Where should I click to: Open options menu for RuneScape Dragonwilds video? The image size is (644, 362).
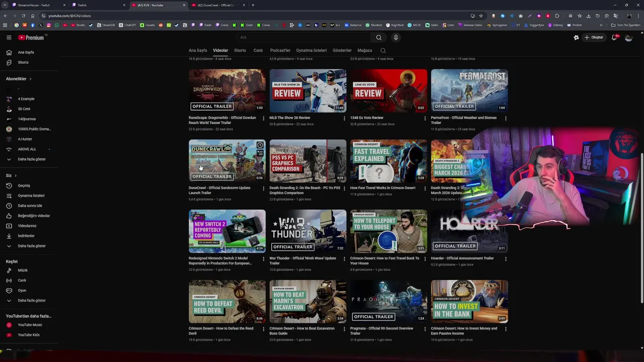point(263,118)
